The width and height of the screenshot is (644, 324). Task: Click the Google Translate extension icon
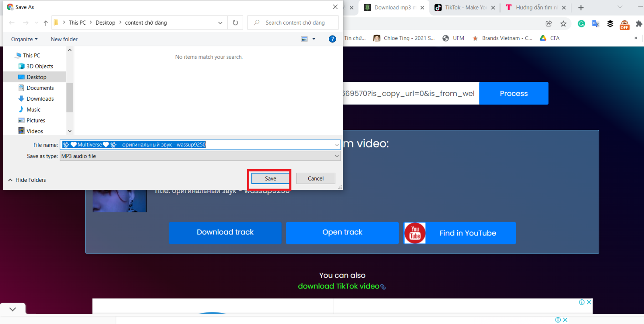(x=596, y=24)
